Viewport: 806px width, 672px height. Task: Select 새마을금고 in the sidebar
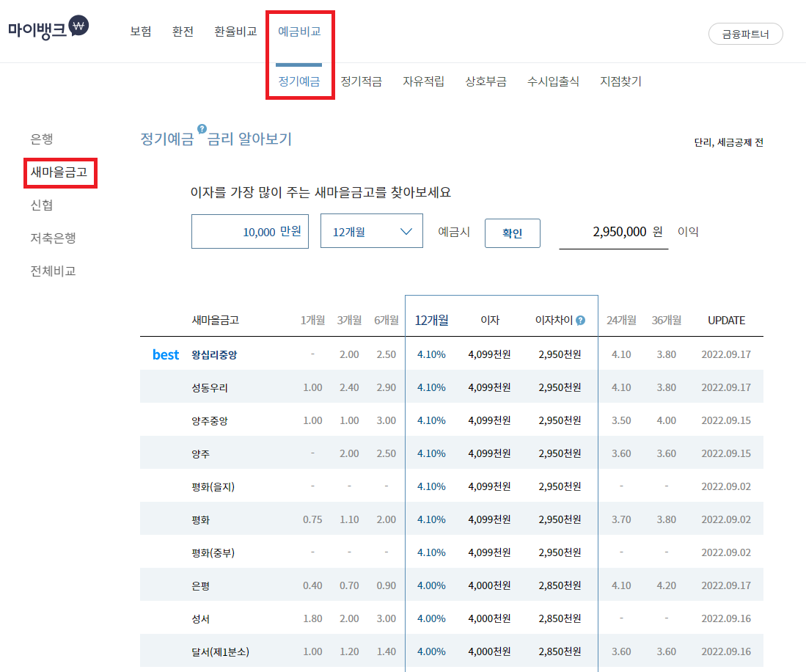tap(59, 172)
